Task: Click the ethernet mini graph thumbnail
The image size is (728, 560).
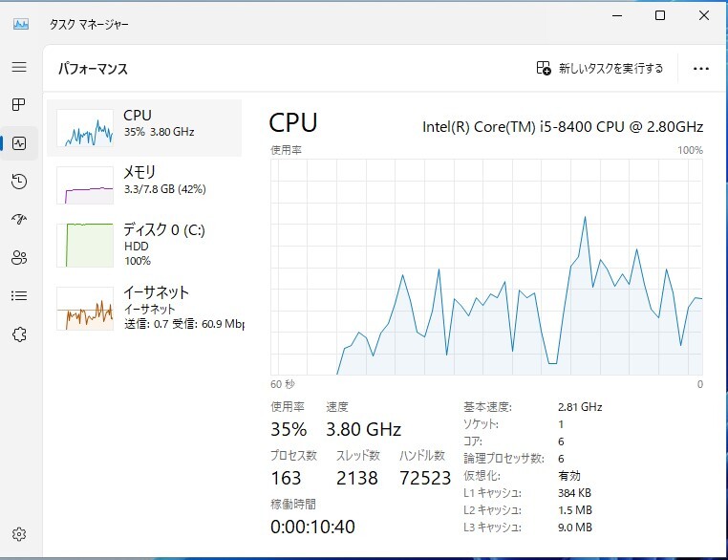Action: [x=85, y=309]
